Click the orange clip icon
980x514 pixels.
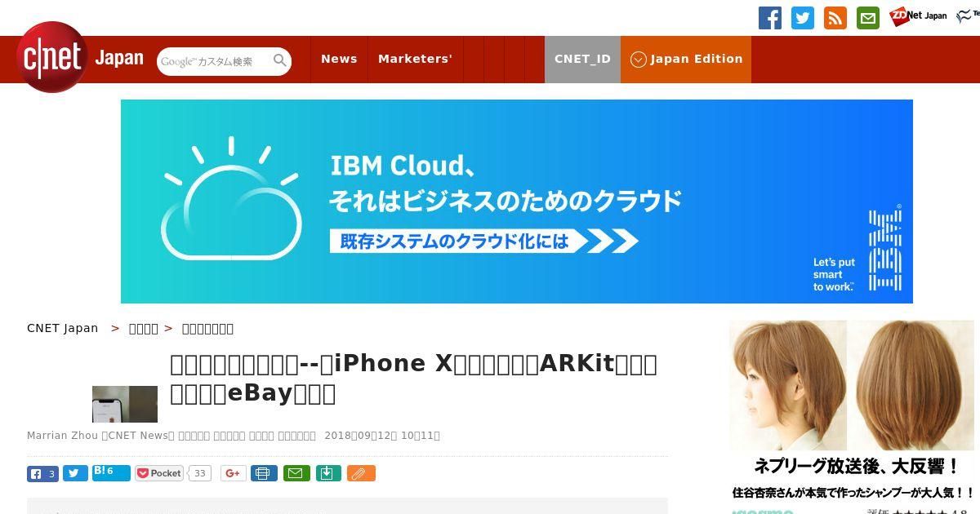point(361,473)
